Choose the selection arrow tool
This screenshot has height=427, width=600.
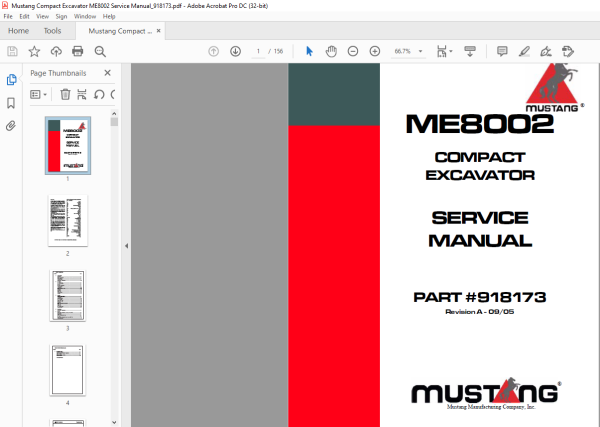[309, 51]
